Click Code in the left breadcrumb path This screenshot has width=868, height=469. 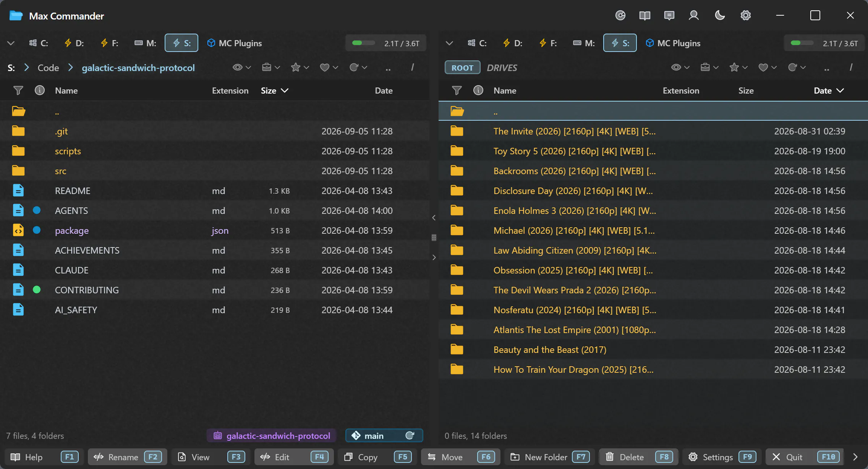(48, 68)
